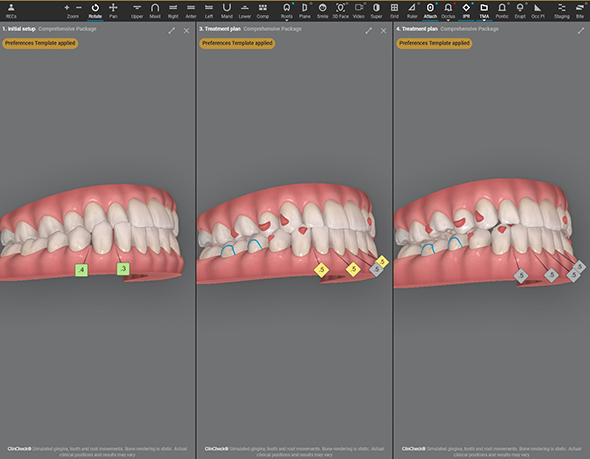Open the Bite tool

[x=580, y=11]
